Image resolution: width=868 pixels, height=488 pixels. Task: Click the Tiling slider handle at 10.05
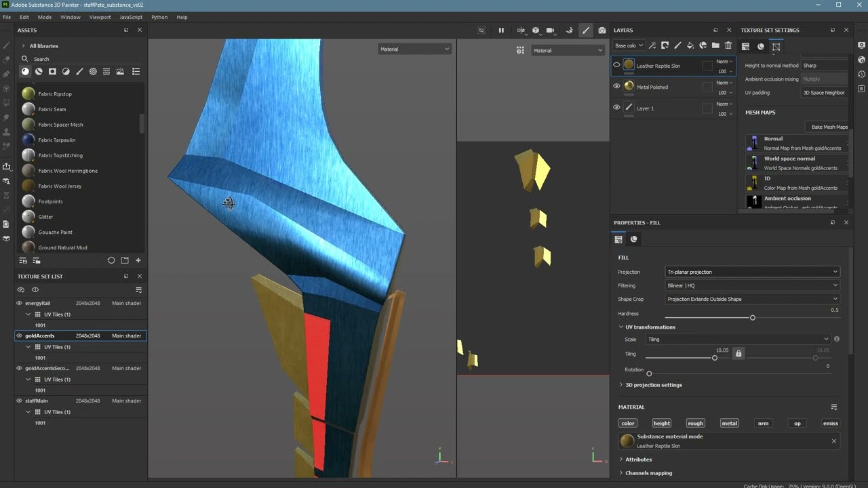coord(715,358)
